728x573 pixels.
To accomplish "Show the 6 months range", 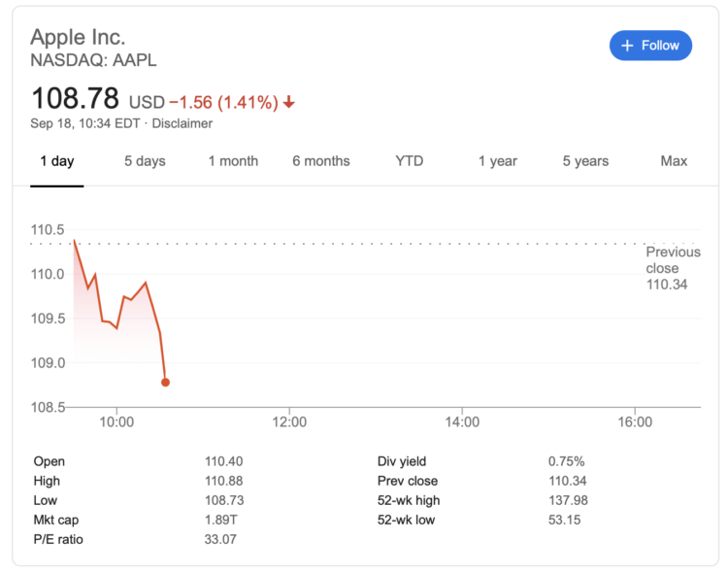I will pos(321,161).
